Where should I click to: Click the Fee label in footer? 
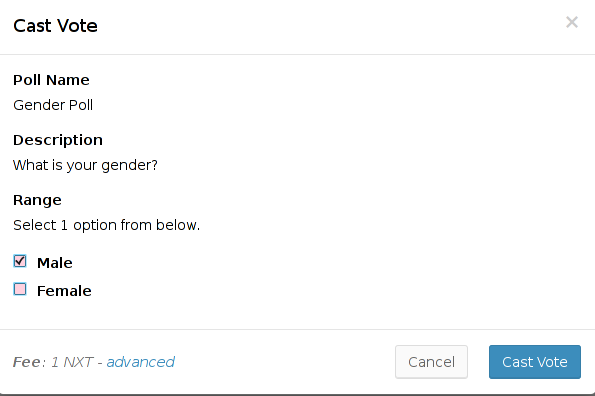[x=29, y=362]
